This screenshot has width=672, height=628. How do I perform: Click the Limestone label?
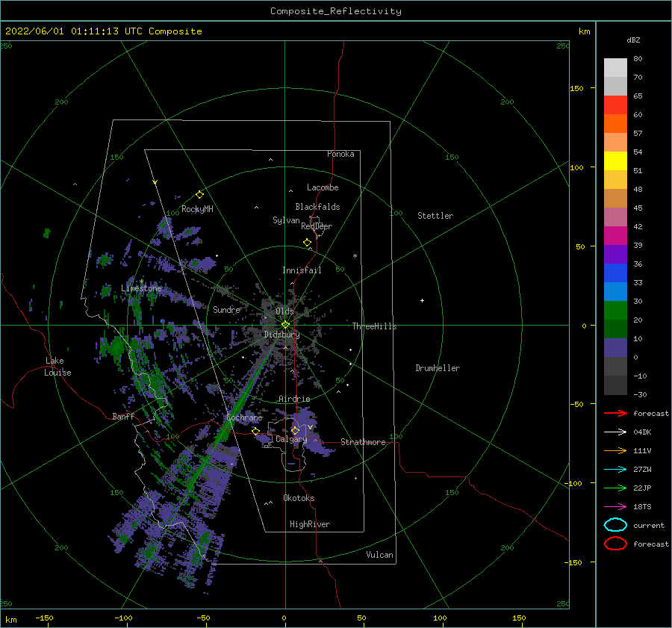(141, 288)
